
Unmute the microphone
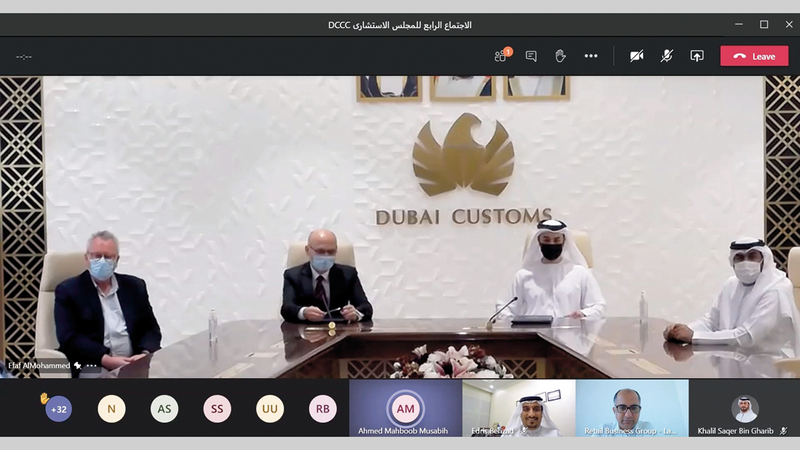tap(666, 56)
